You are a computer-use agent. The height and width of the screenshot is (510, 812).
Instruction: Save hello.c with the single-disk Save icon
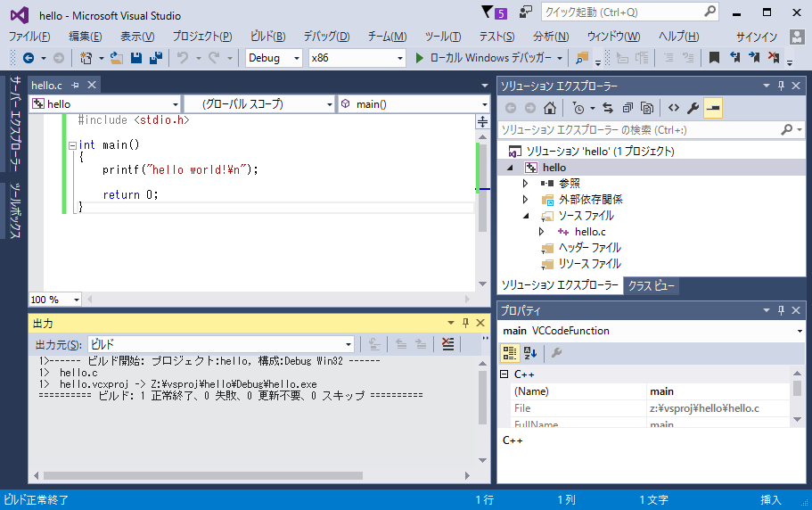point(136,58)
